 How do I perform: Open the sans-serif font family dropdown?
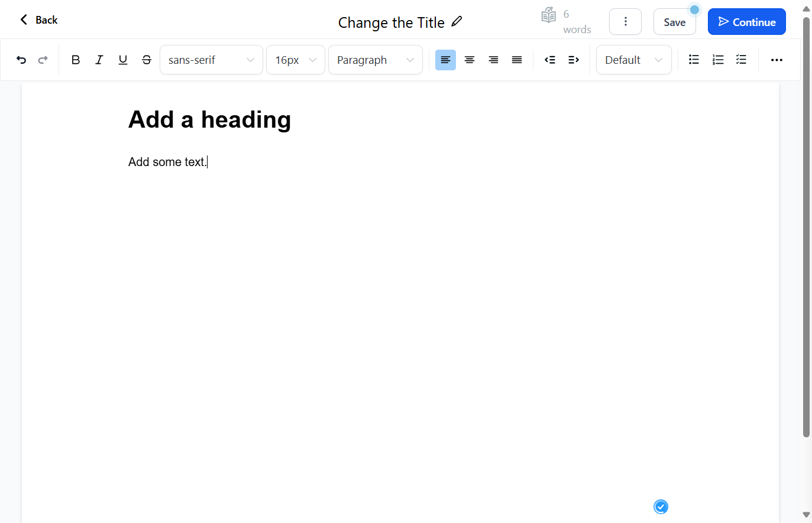(211, 60)
